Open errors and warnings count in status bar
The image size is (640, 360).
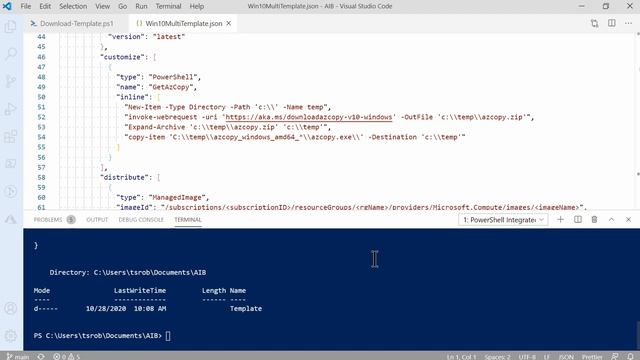click(x=66, y=356)
